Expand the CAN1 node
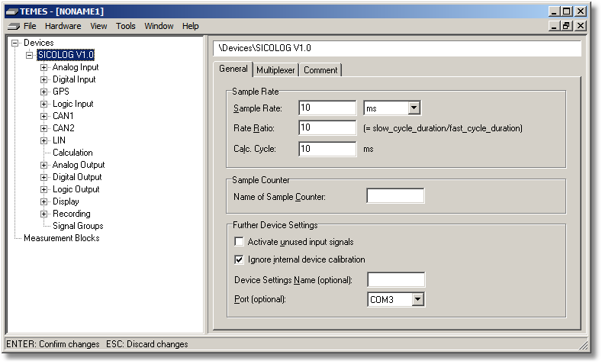This screenshot has width=602, height=364. click(44, 116)
